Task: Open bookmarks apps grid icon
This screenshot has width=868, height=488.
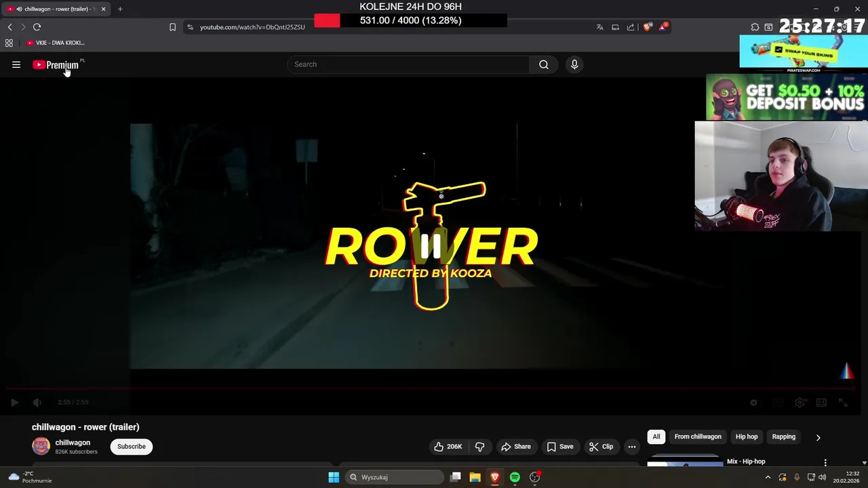Action: pyautogui.click(x=9, y=43)
